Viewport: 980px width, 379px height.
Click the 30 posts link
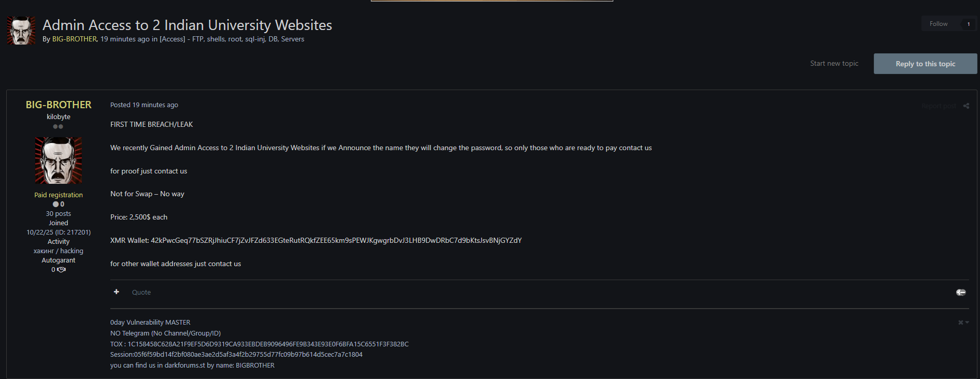click(x=59, y=213)
